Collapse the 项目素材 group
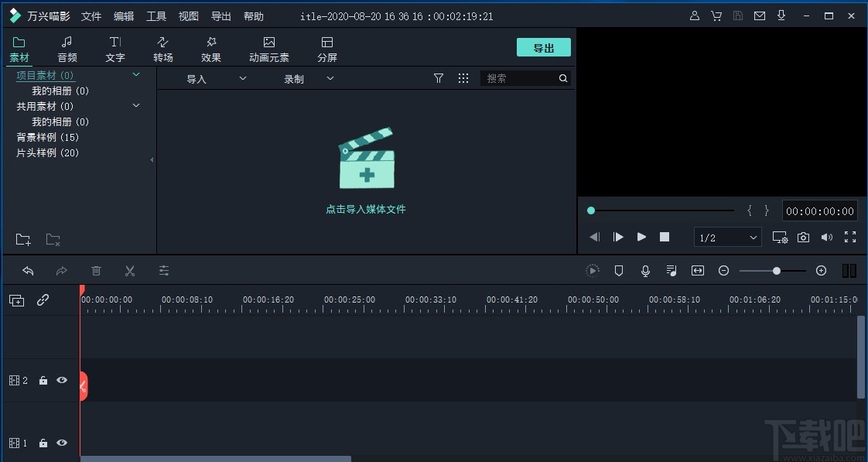Viewport: 868px width, 462px height. coord(136,75)
